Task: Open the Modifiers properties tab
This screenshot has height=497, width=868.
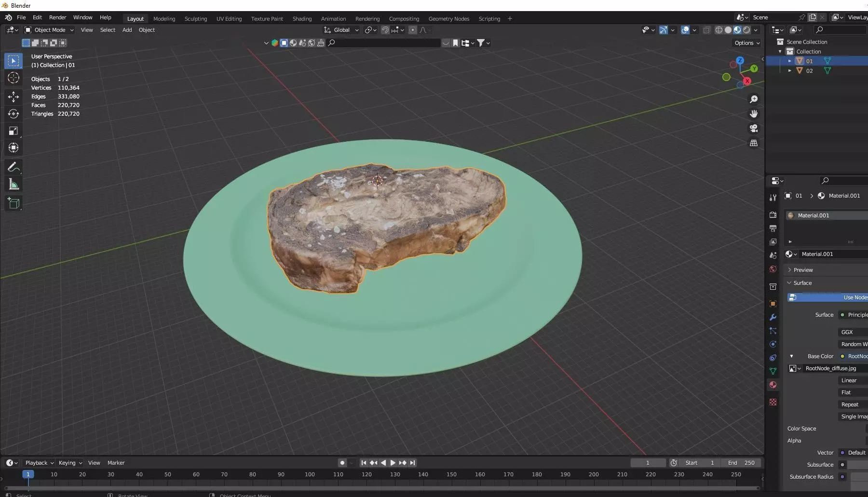Action: coord(773,317)
